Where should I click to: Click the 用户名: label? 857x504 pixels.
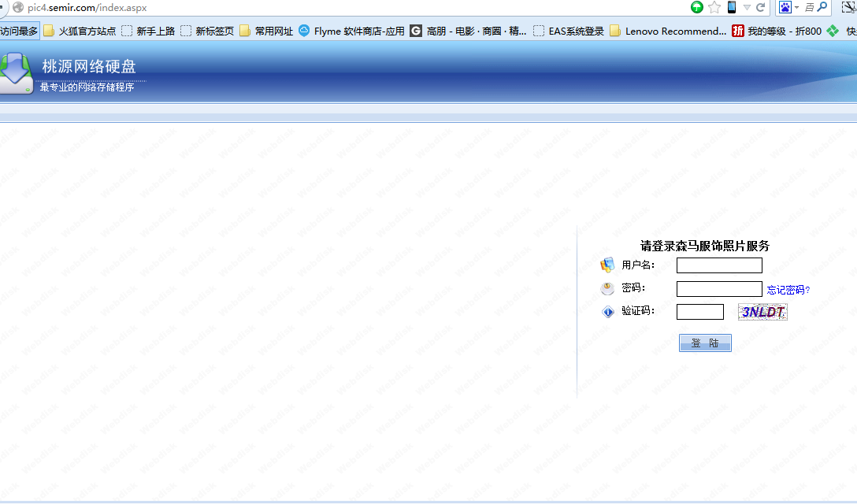638,265
